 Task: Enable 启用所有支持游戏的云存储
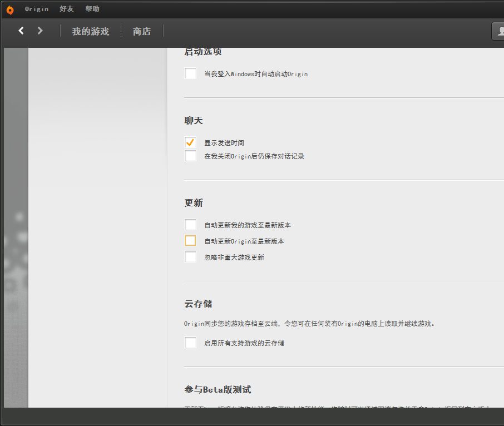[190, 343]
